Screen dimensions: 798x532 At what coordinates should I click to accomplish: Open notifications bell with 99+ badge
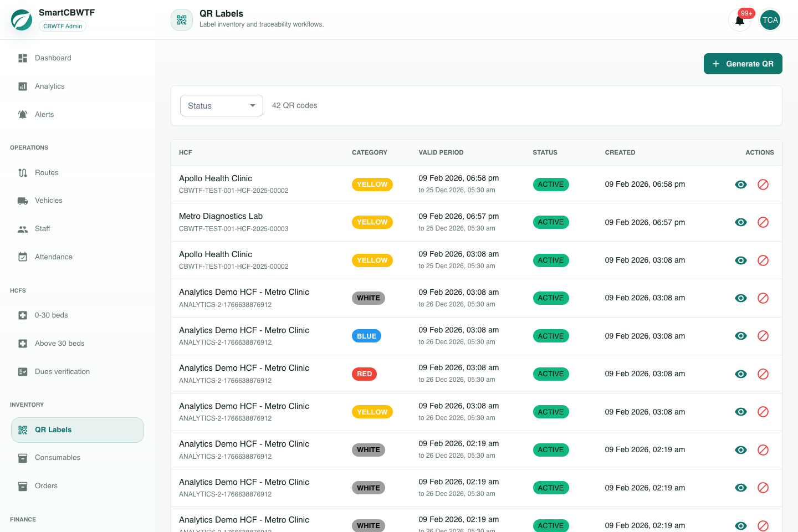tap(740, 21)
